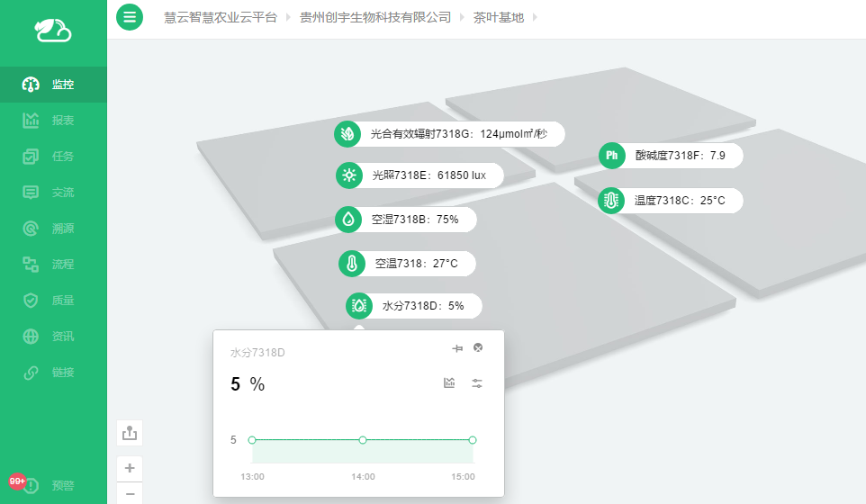Image resolution: width=866 pixels, height=504 pixels.
Task: Pin the 水分7318D popup card
Action: click(x=456, y=348)
